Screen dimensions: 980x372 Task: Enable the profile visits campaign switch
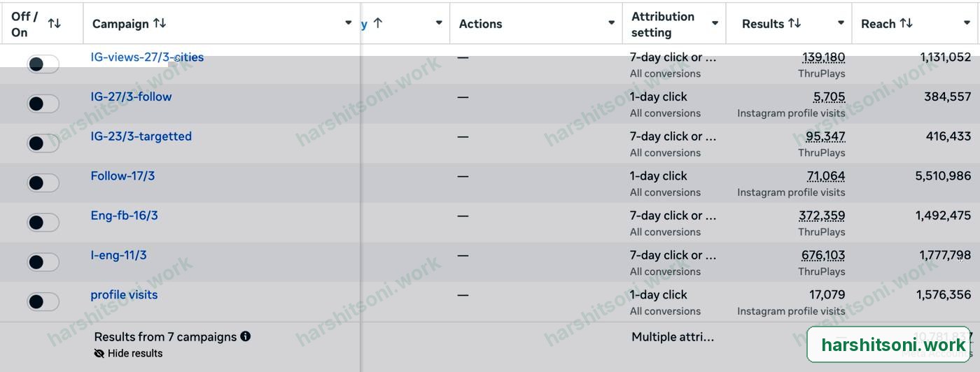43,302
